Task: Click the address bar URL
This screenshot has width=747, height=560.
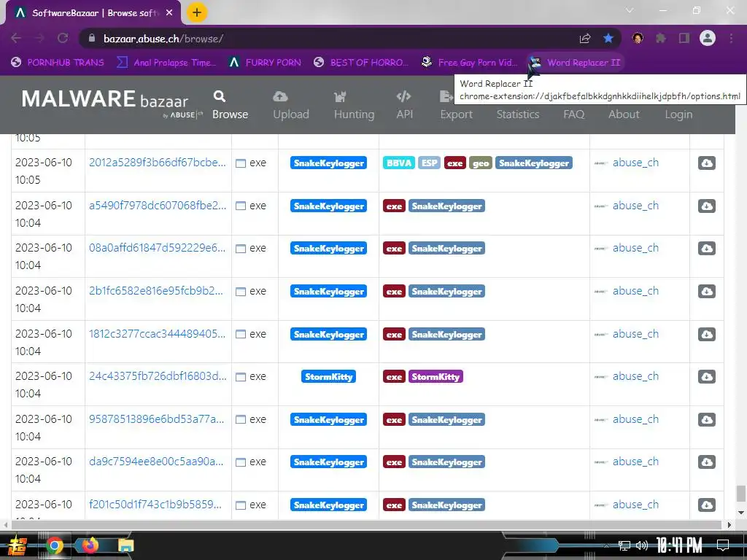Action: click(163, 39)
